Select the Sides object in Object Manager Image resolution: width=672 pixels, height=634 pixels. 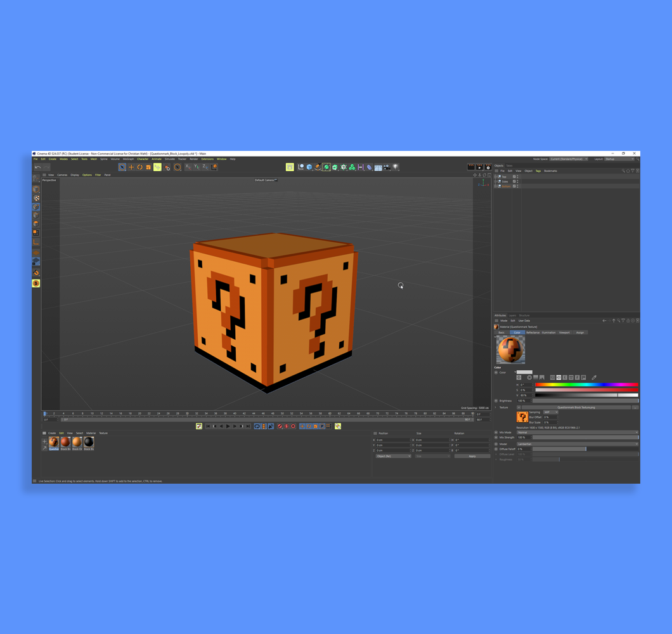coord(505,181)
